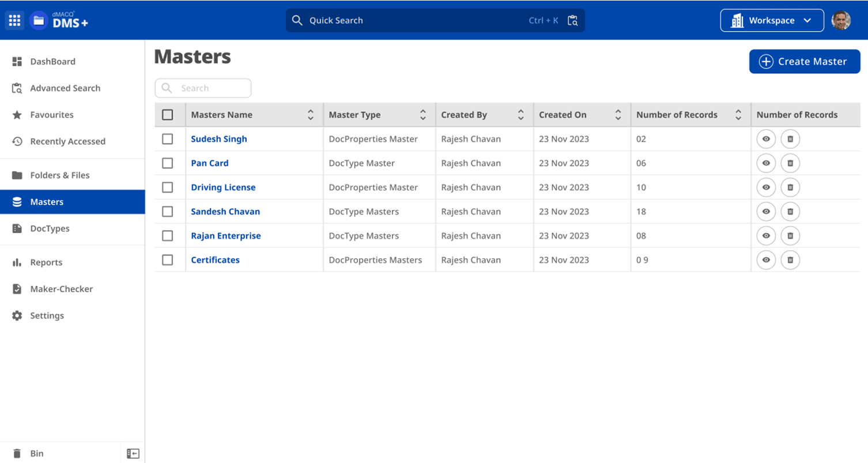The image size is (868, 463).
Task: View the Driving License master records
Action: pyautogui.click(x=766, y=187)
